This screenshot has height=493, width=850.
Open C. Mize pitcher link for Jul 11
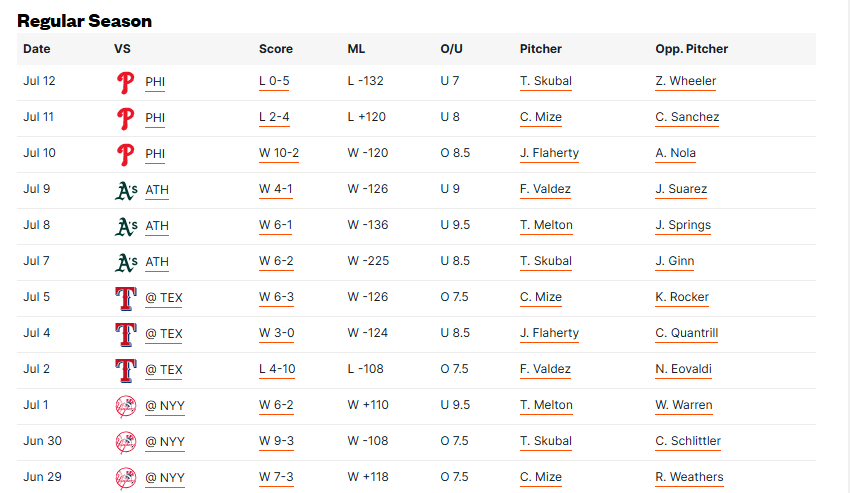541,117
